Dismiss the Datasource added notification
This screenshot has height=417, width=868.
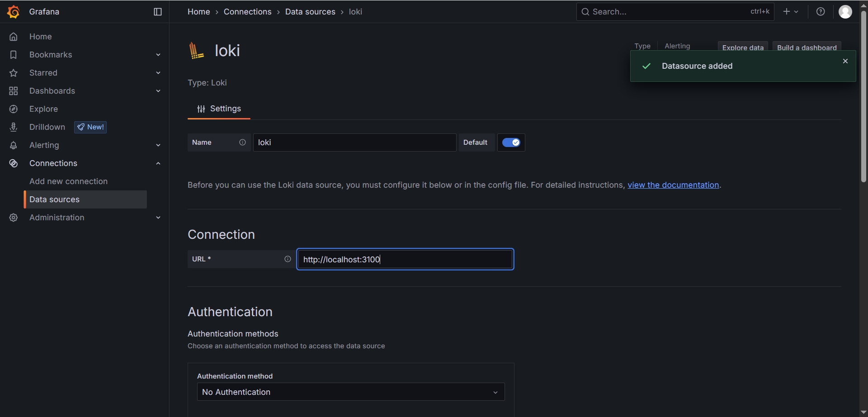tap(845, 61)
